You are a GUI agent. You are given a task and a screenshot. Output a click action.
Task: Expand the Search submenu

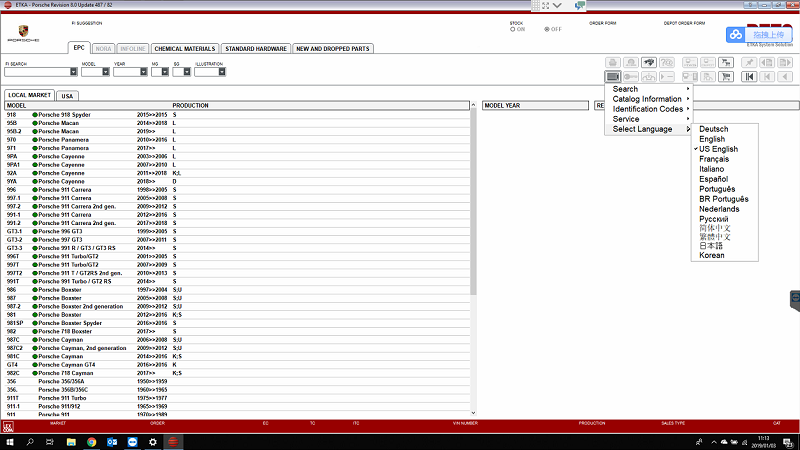(648, 89)
